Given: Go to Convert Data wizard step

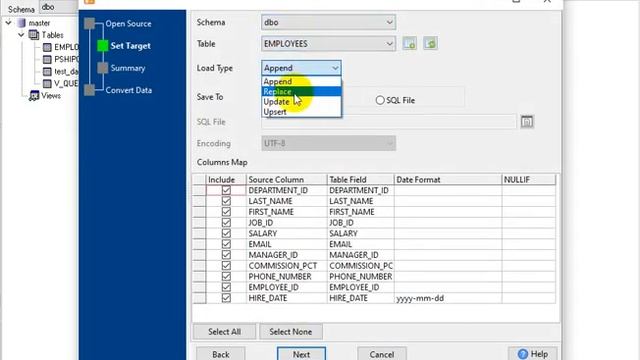Looking at the screenshot, I should click(129, 90).
